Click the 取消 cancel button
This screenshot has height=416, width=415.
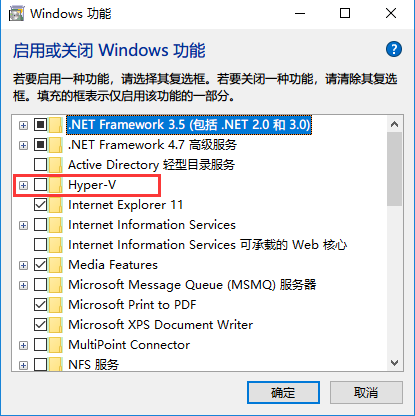pyautogui.click(x=366, y=392)
